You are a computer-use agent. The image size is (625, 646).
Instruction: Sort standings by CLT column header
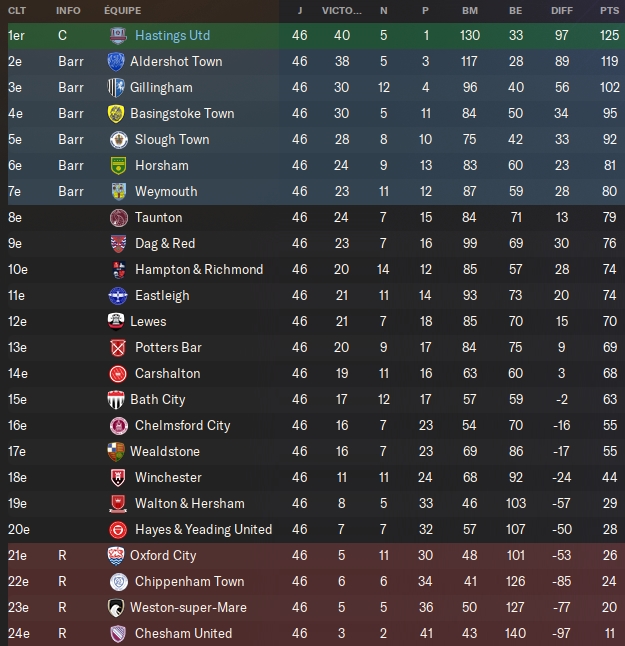17,10
